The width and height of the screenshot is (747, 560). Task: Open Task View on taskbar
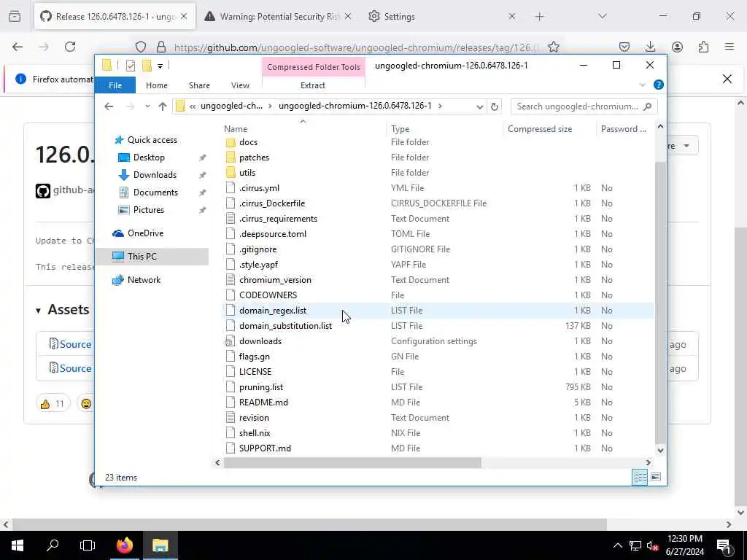(88, 545)
